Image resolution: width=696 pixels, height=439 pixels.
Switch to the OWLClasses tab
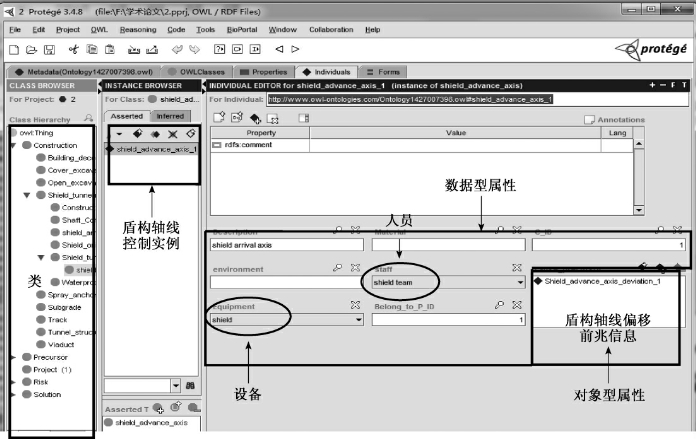pos(197,72)
